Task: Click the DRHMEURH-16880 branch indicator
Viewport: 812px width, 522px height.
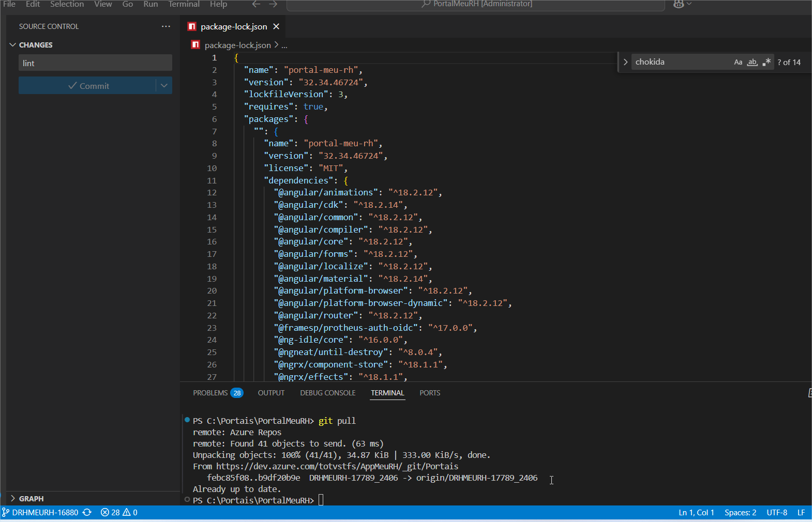Action: 40,512
